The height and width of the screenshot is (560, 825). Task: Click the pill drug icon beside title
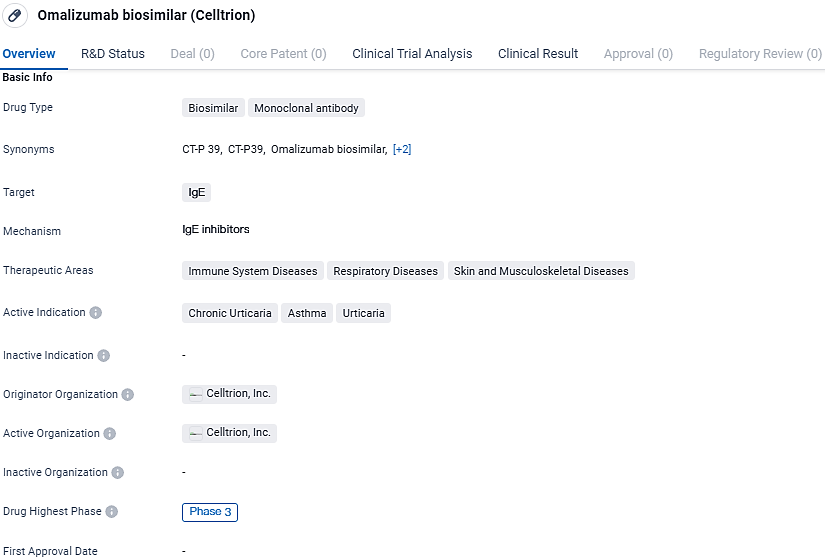15,16
